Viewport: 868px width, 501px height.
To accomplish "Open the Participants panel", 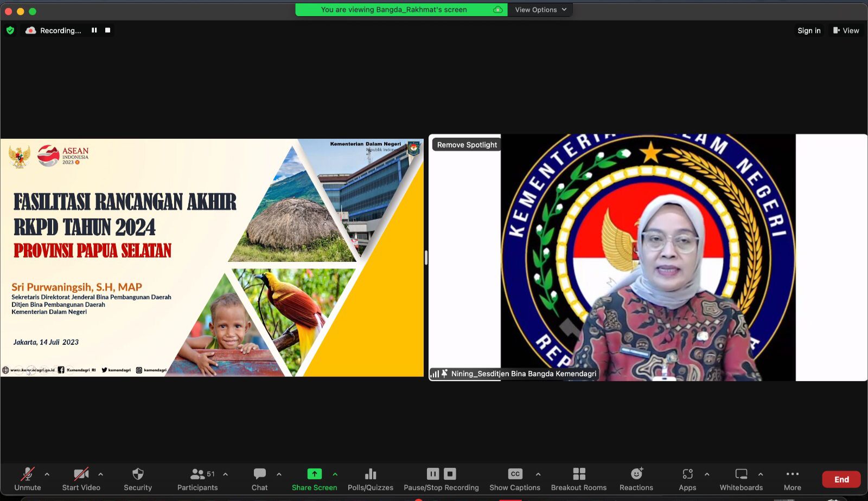I will 197,479.
